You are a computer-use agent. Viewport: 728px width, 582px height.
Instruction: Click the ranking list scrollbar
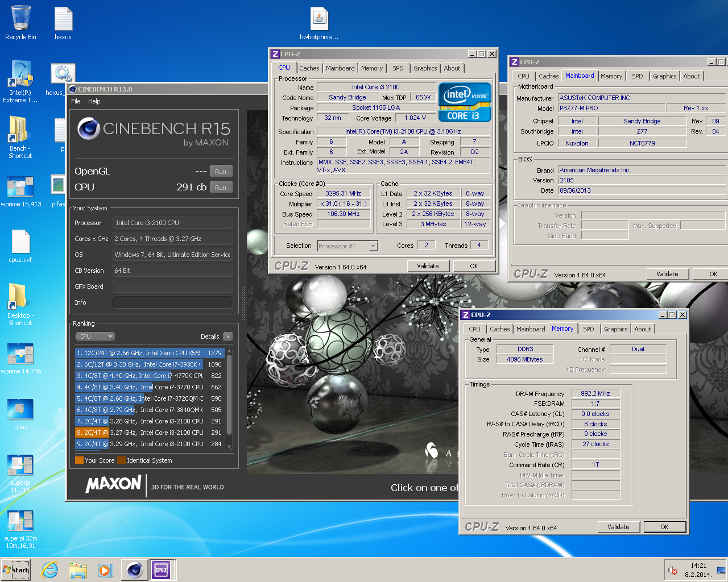(229, 398)
